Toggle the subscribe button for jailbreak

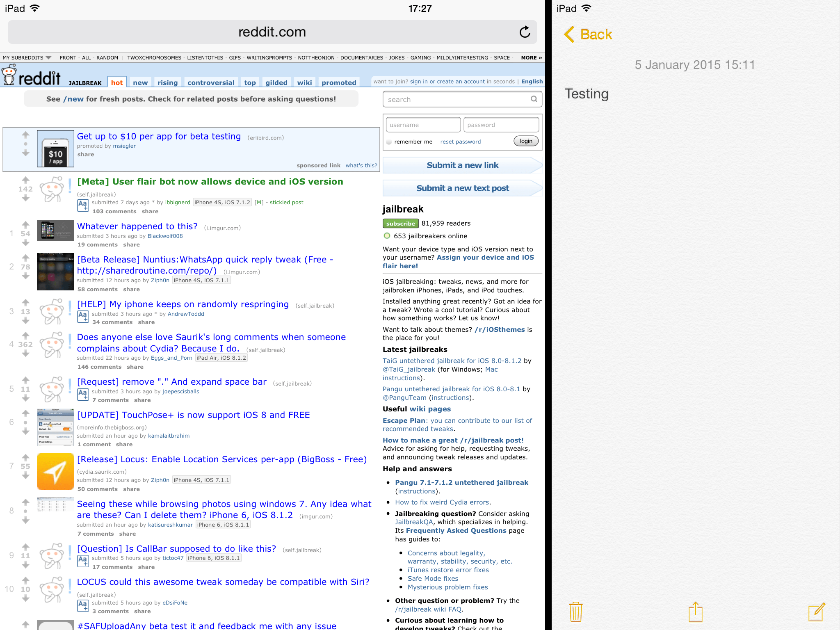point(400,223)
